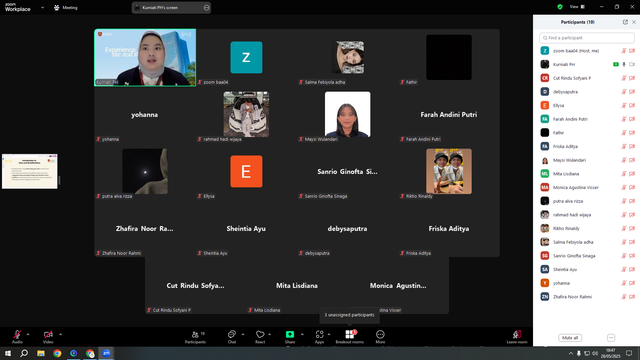Click the green encryption shield icon

(x=560, y=7)
